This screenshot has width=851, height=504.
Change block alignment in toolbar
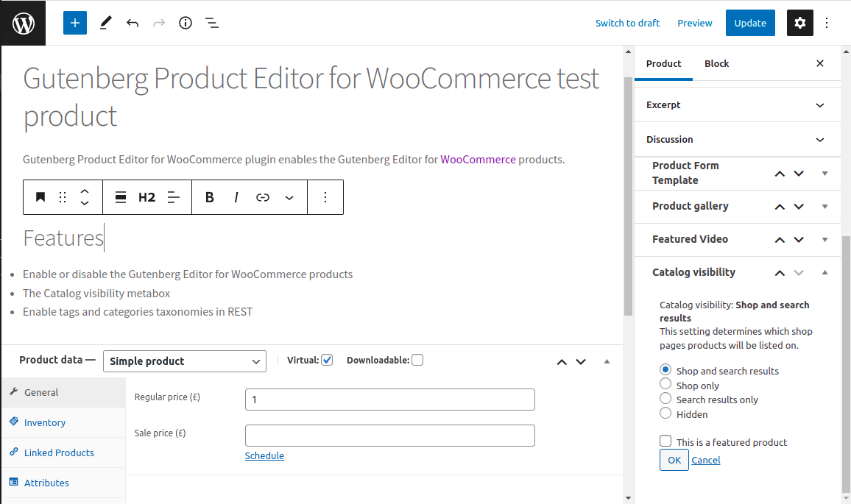coord(121,197)
